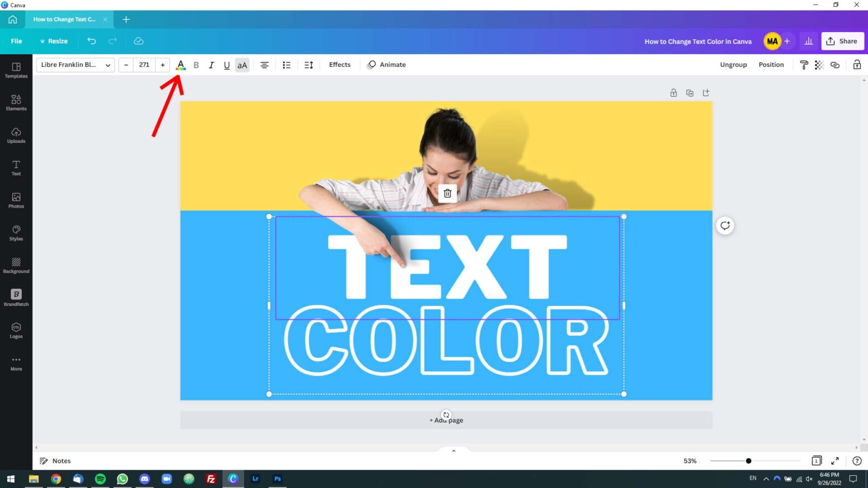The height and width of the screenshot is (488, 868).
Task: Change text alignment
Action: (265, 65)
